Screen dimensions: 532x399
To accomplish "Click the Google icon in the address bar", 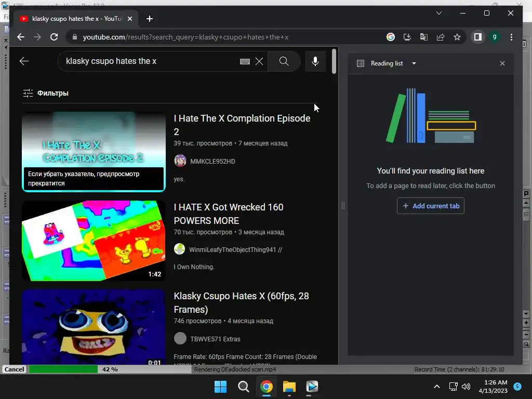I will (x=391, y=37).
